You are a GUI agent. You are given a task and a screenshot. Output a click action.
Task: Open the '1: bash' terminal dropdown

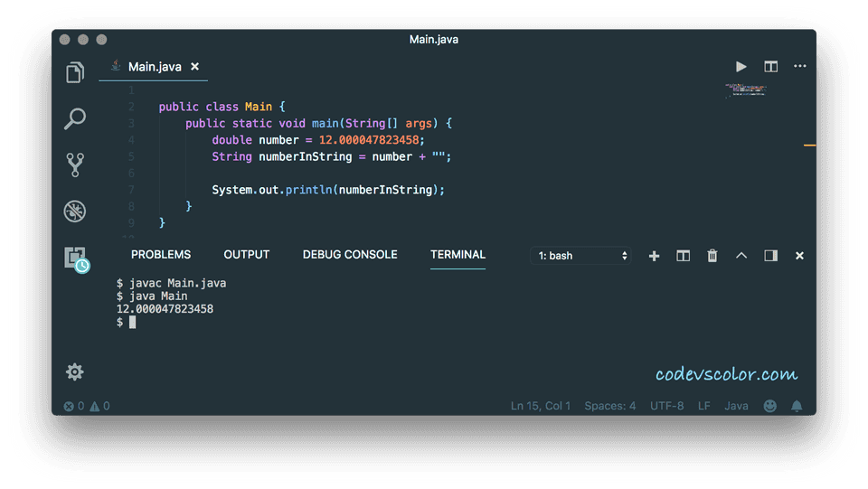(580, 256)
